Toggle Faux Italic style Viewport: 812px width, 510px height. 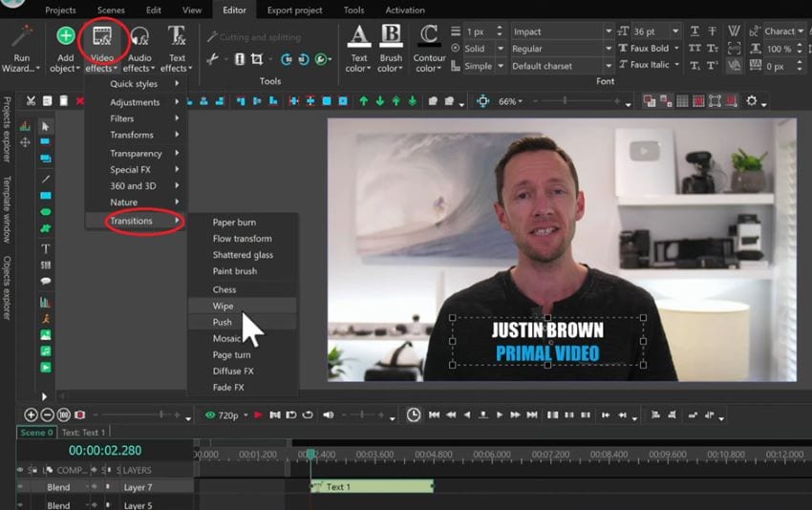click(649, 65)
